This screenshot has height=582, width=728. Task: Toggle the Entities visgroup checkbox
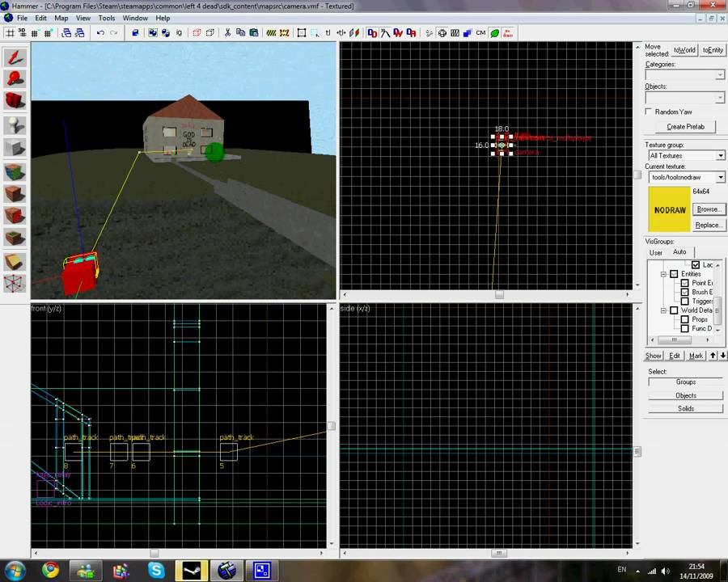[x=674, y=274]
